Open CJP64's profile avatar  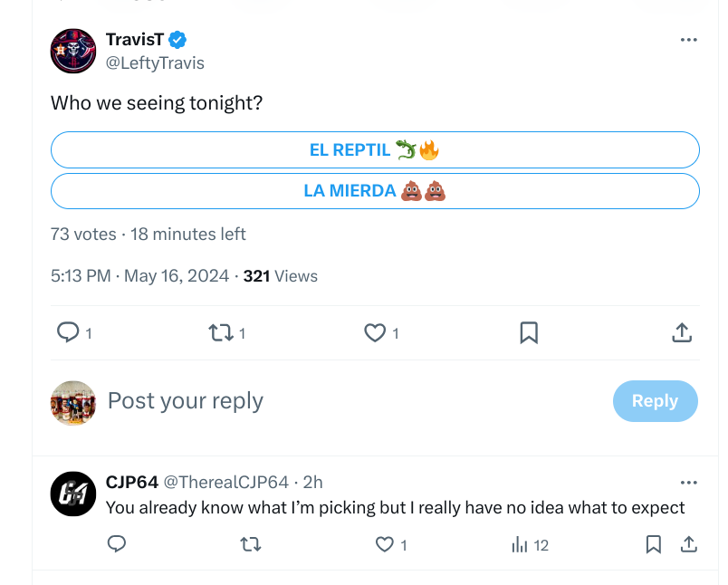(x=73, y=494)
